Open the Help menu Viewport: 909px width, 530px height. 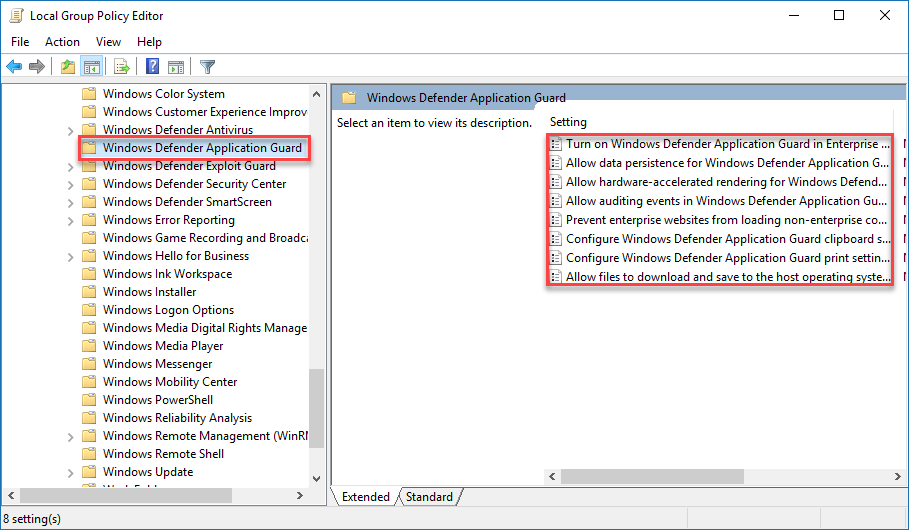coord(149,42)
